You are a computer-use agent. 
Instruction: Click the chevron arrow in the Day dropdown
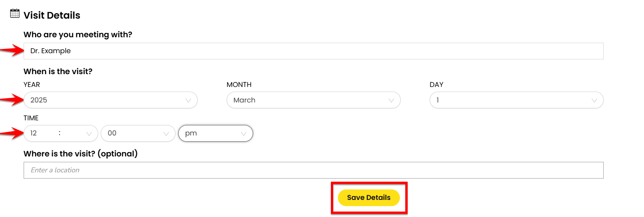click(594, 101)
